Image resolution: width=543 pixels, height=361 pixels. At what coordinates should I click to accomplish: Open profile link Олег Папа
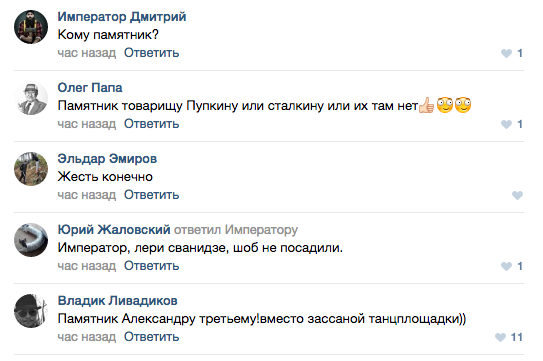point(90,88)
